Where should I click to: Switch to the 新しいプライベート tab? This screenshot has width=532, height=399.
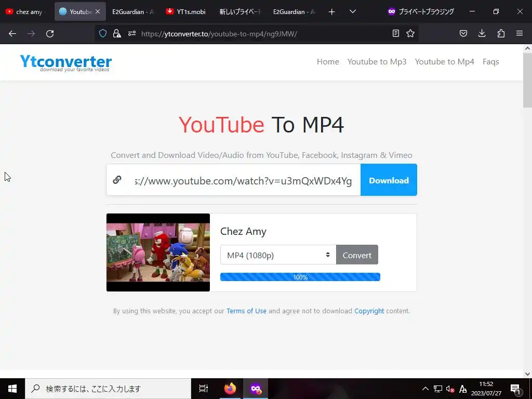(x=240, y=11)
